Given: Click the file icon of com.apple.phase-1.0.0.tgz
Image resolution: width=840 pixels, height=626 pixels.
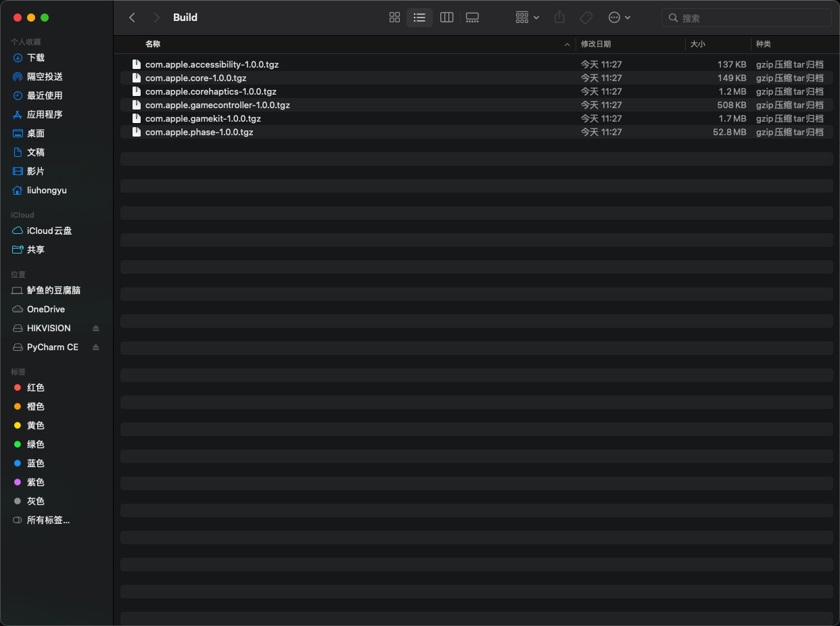Looking at the screenshot, I should click(x=136, y=132).
